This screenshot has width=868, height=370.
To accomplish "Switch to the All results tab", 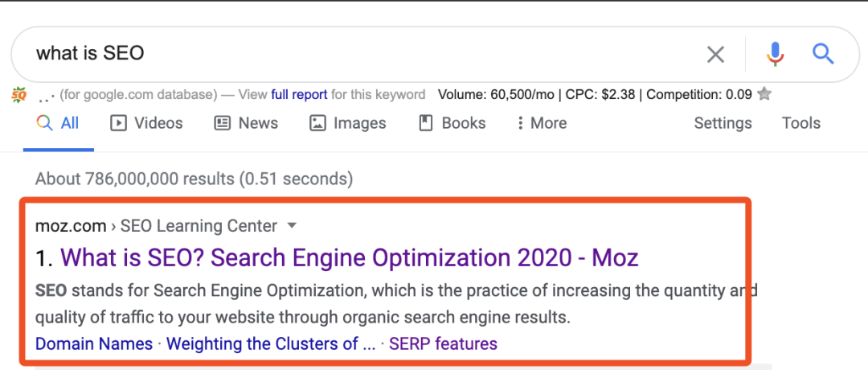I will click(58, 123).
